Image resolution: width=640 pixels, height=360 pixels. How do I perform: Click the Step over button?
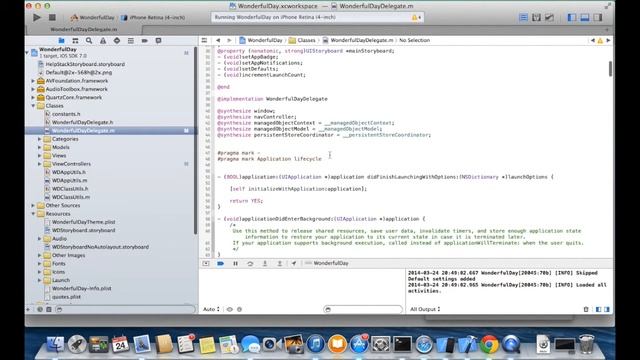[x=250, y=264]
